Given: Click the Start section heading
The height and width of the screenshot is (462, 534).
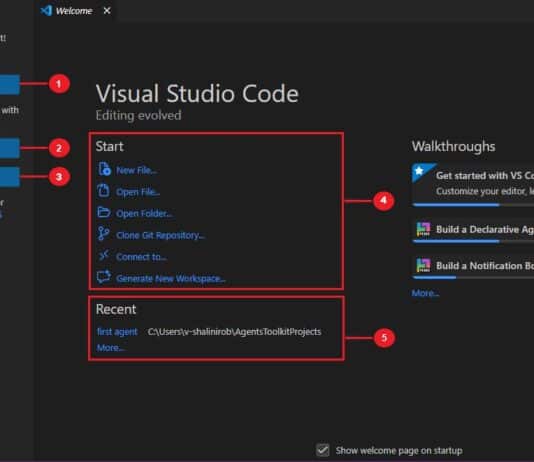Looking at the screenshot, I should tap(109, 146).
